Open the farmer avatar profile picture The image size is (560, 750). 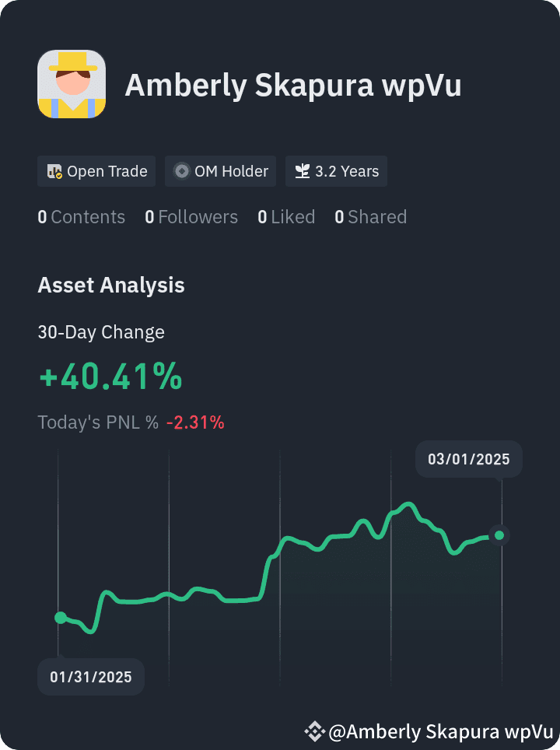click(x=72, y=84)
